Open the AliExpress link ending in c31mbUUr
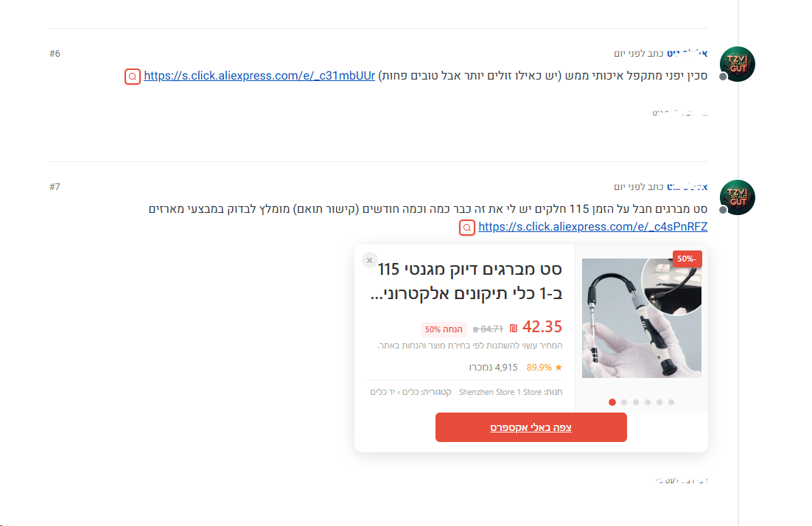812x526 pixels. 259,76
